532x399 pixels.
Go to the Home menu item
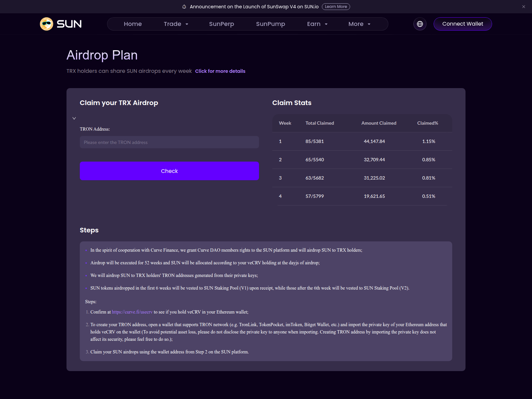click(x=133, y=24)
